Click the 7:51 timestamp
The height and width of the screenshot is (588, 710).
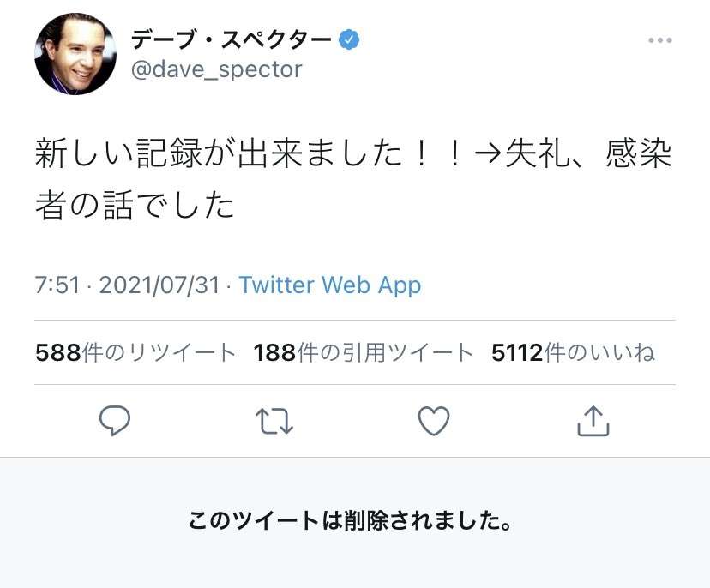point(57,285)
